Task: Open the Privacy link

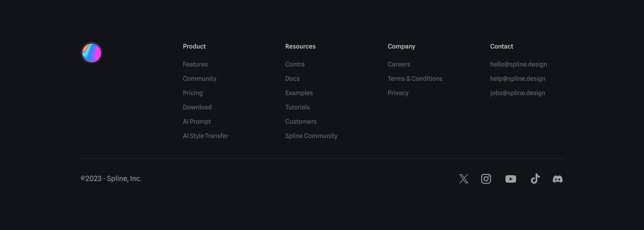Action: click(x=398, y=93)
